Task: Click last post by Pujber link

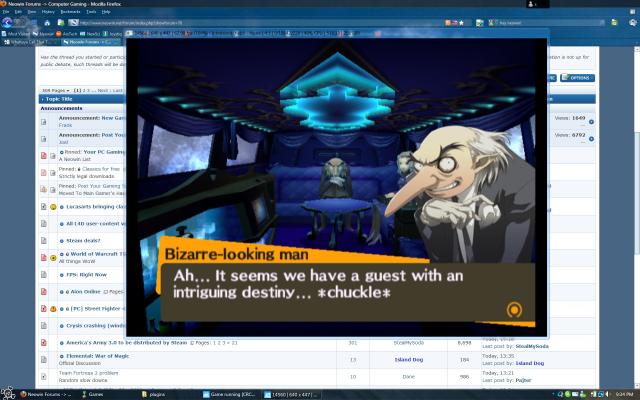Action: (x=523, y=380)
